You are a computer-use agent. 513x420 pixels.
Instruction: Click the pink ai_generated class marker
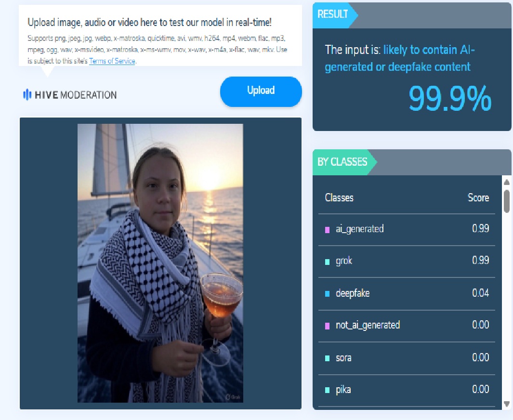click(x=327, y=230)
